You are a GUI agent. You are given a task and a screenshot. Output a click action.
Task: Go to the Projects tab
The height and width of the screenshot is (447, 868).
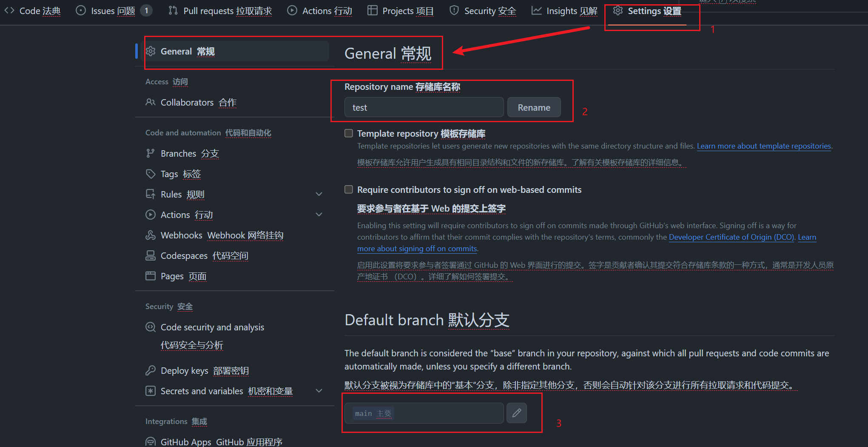tap(401, 11)
